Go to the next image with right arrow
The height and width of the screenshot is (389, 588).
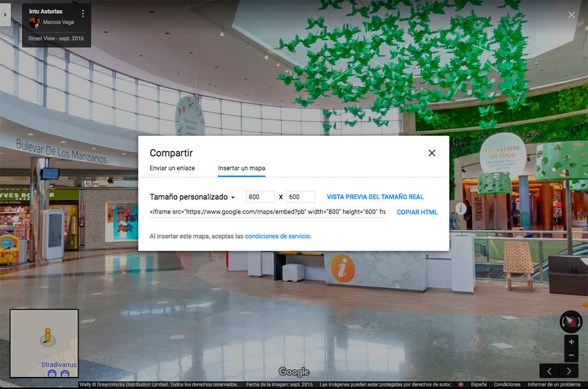(x=569, y=371)
